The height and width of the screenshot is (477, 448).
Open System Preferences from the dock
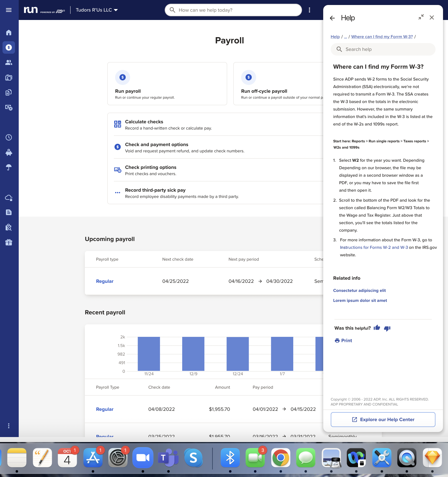click(118, 458)
